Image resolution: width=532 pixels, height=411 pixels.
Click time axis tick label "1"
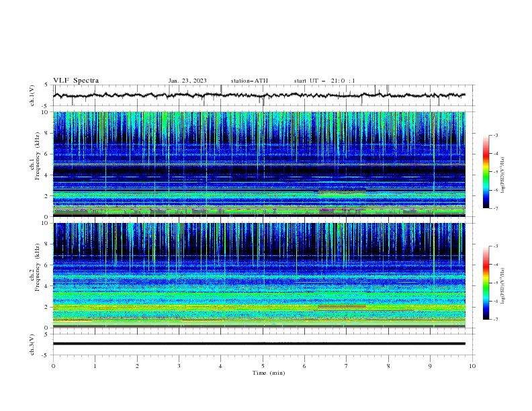[x=95, y=366]
